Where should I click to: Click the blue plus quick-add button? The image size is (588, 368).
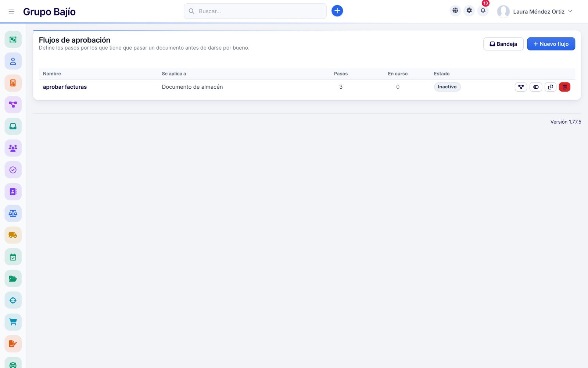[337, 11]
